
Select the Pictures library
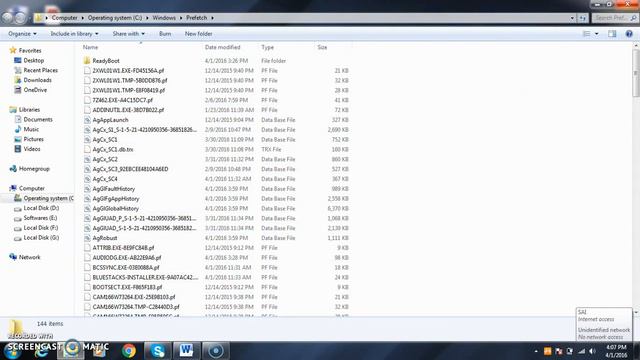pos(33,139)
